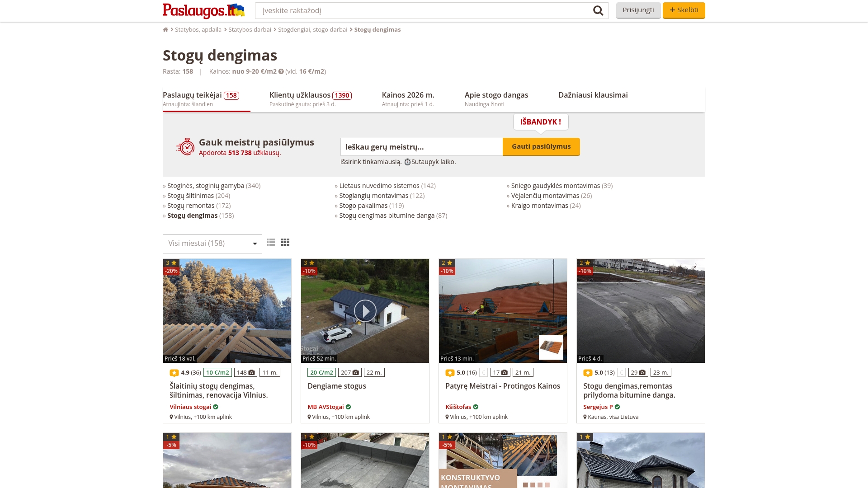Open the search magnifier icon
Viewport: 868px width, 488px height.
click(x=598, y=10)
